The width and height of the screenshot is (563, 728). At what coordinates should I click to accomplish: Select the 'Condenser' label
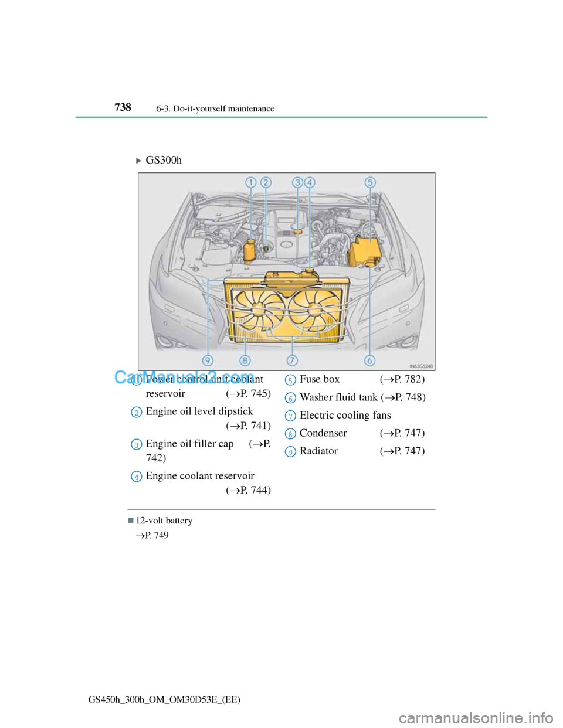pyautogui.click(x=323, y=433)
